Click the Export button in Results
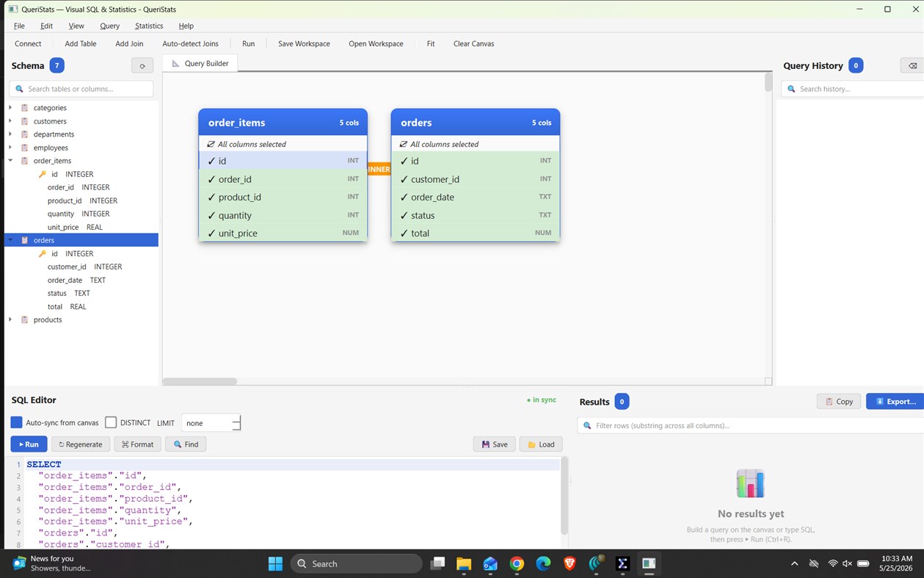 895,402
